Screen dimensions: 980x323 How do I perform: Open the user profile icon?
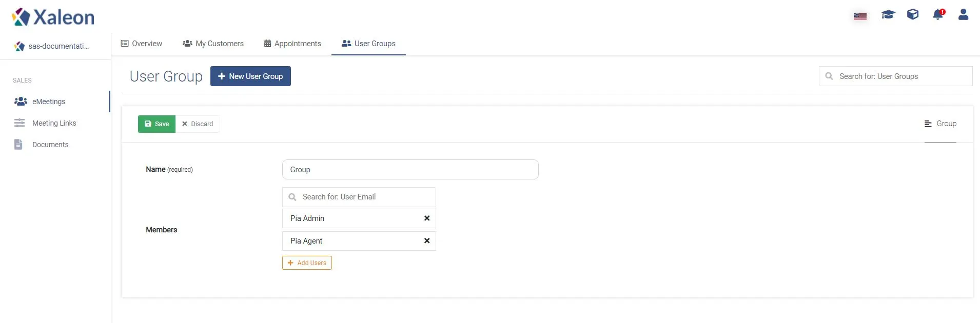963,14
